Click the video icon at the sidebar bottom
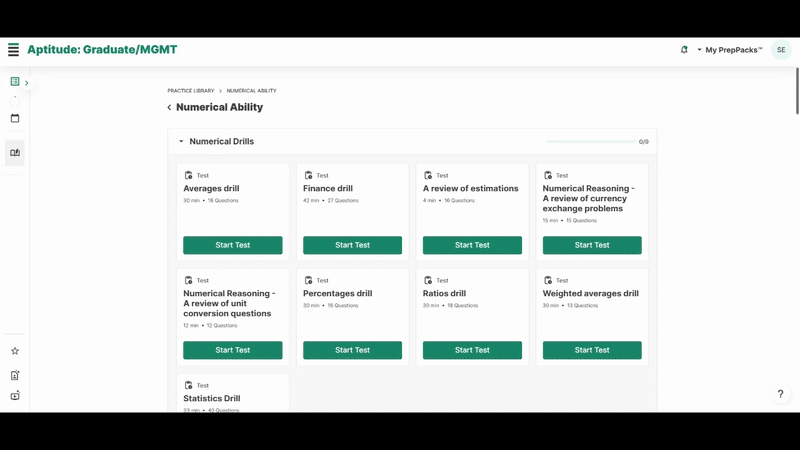This screenshot has width=800, height=450. (15, 396)
